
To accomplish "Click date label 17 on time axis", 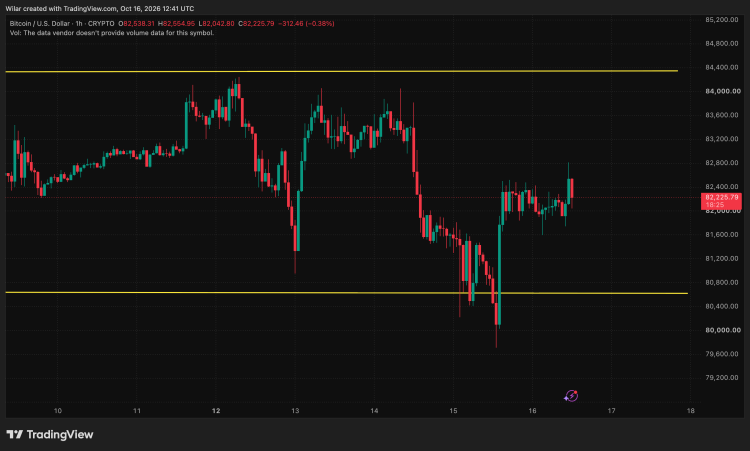I will click(x=611, y=411).
